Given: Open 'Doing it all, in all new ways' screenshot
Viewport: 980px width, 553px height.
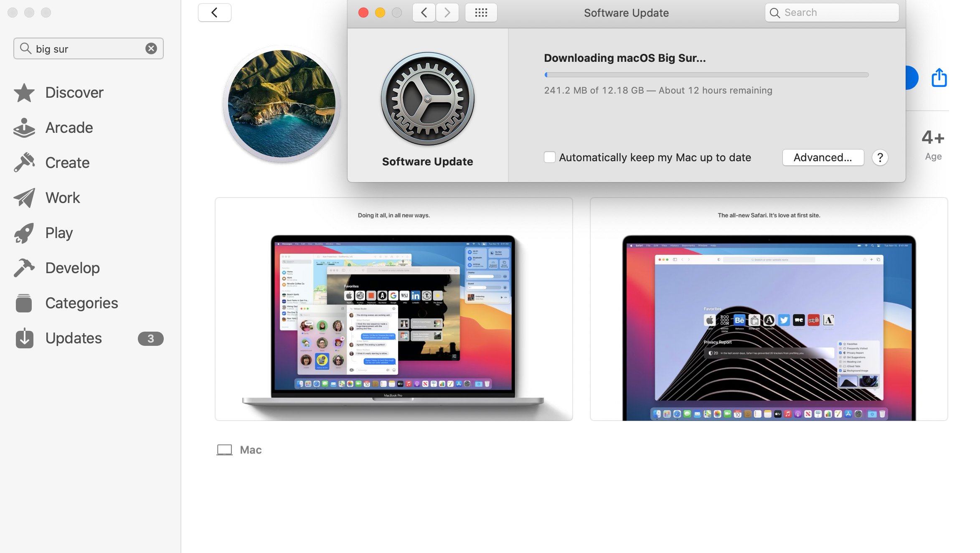Looking at the screenshot, I should coord(394,309).
